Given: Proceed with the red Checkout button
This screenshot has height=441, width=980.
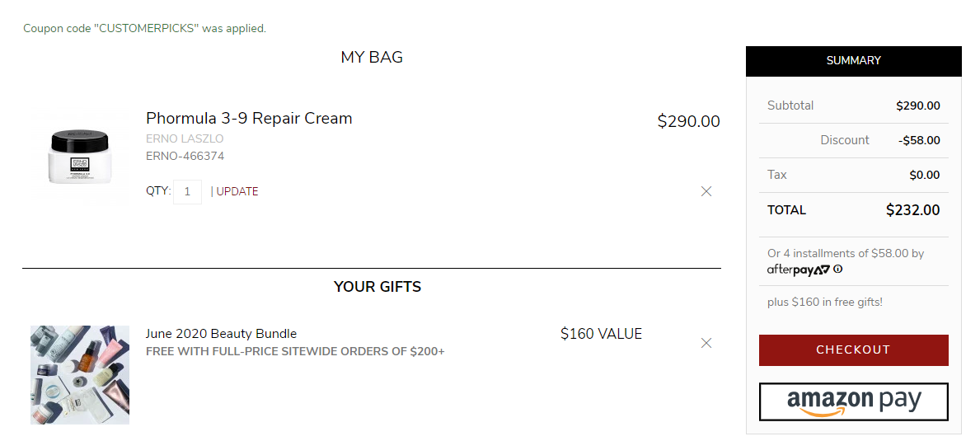Looking at the screenshot, I should tap(854, 350).
